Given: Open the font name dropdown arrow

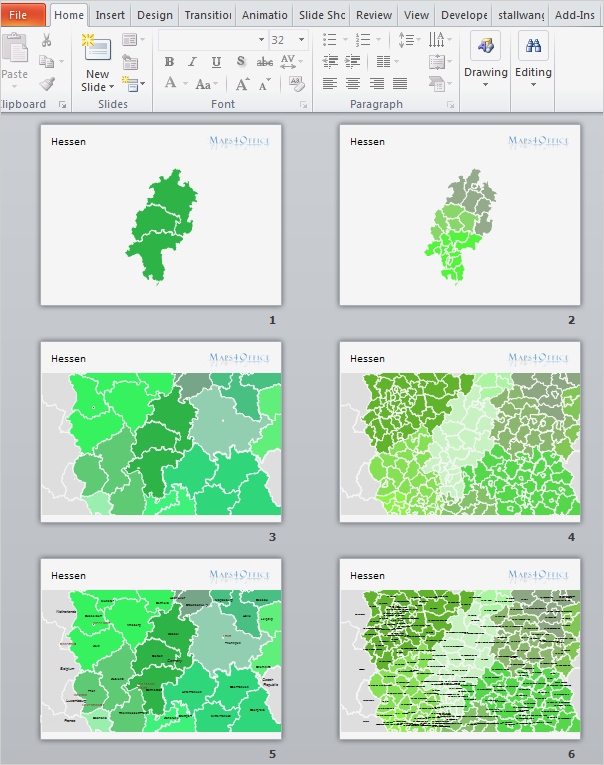Looking at the screenshot, I should (x=262, y=40).
